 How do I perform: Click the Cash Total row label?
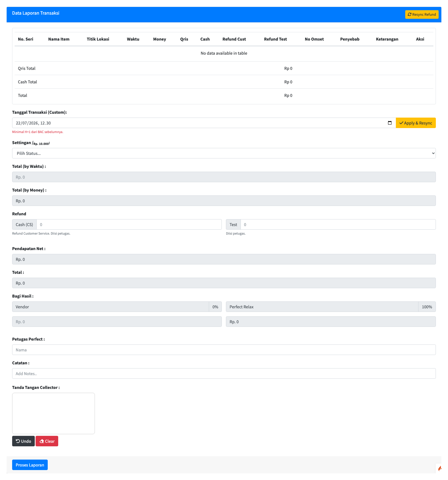(27, 82)
